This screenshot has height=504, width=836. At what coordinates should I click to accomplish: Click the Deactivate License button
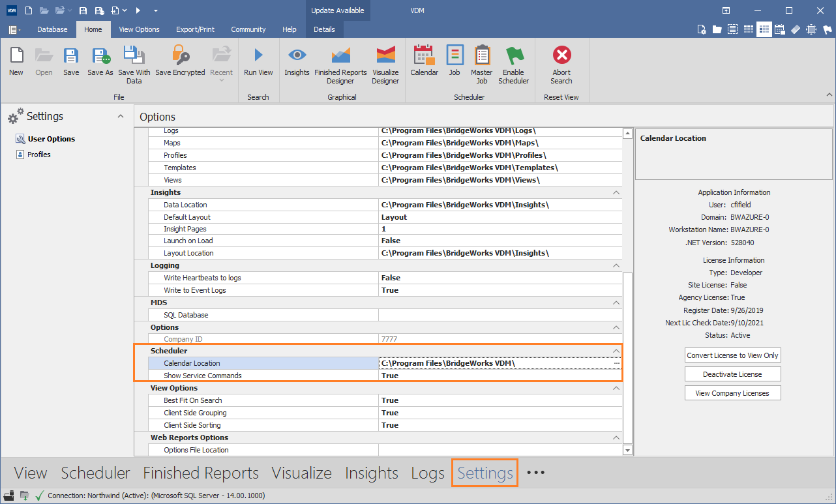coord(732,374)
